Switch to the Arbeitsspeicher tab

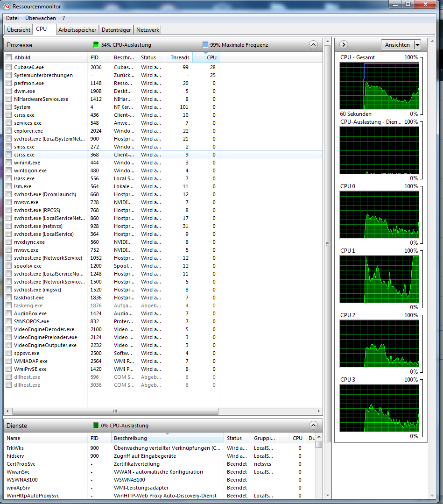coord(77,29)
